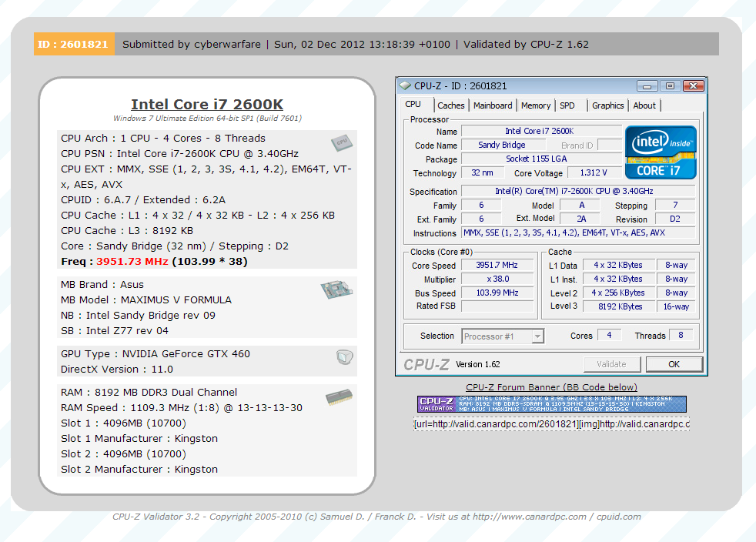Click the Package value Socket 1155 LGA
This screenshot has height=542, width=756.
click(541, 159)
